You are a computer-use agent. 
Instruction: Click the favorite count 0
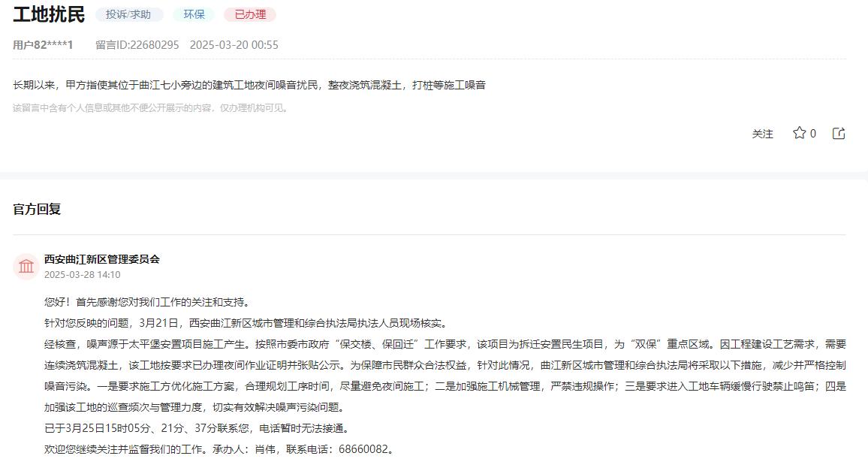click(812, 134)
